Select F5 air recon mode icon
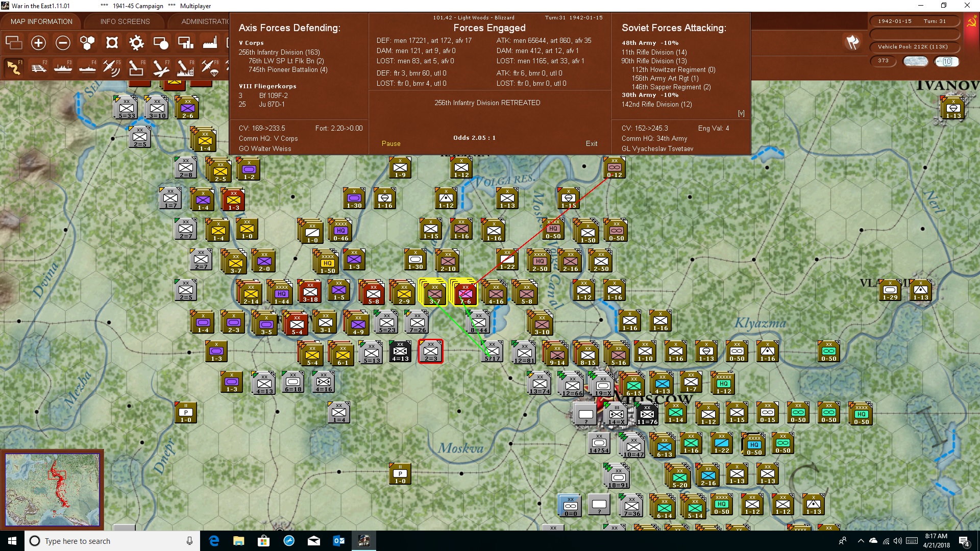This screenshot has height=551, width=980. point(112,67)
